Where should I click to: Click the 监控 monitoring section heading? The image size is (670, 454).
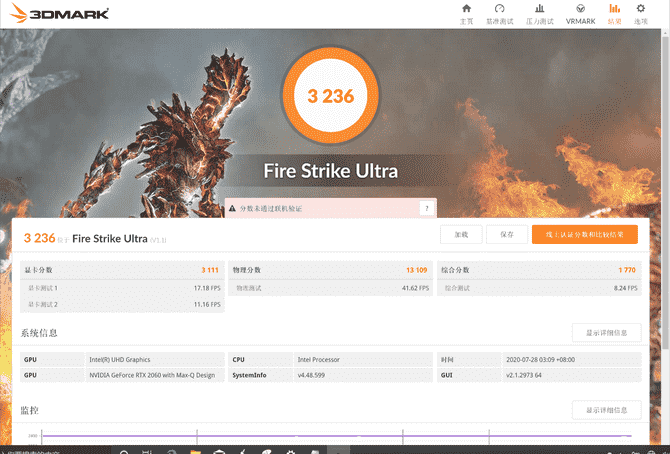click(x=29, y=410)
